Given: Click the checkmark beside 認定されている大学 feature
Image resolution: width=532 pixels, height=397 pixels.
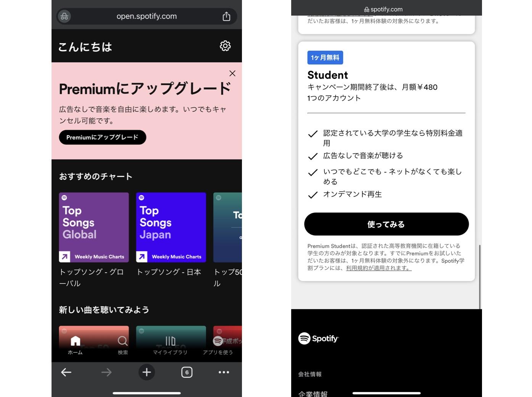Looking at the screenshot, I should (x=313, y=134).
